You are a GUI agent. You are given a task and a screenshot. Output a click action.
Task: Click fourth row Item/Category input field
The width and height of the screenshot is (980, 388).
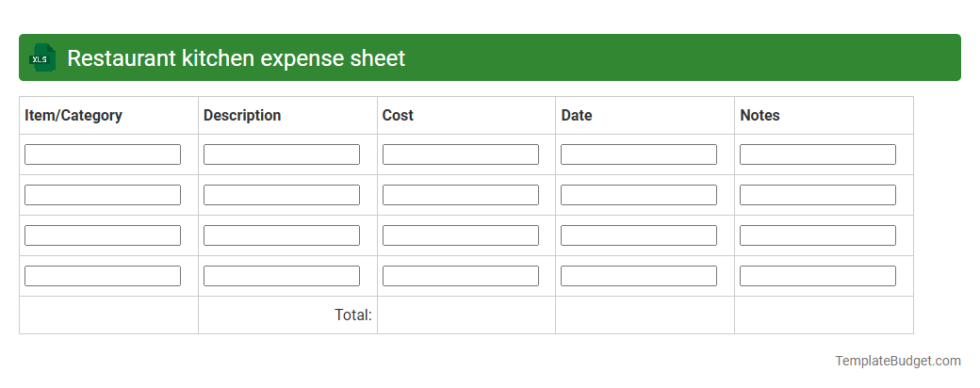(x=103, y=276)
